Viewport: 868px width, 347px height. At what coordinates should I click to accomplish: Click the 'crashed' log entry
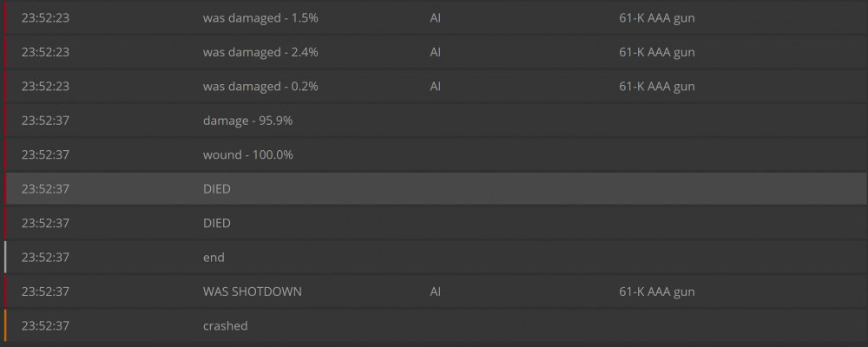(225, 325)
